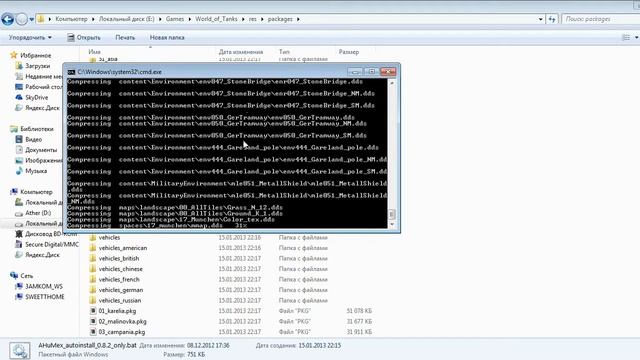Select the vehicles_french folder
This screenshot has width=640, height=360.
[x=119, y=280]
